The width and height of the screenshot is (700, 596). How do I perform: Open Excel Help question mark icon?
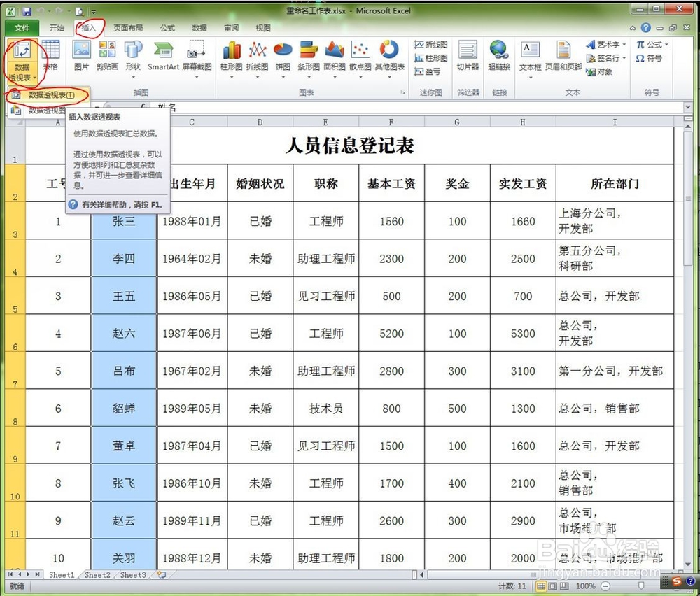[x=646, y=28]
